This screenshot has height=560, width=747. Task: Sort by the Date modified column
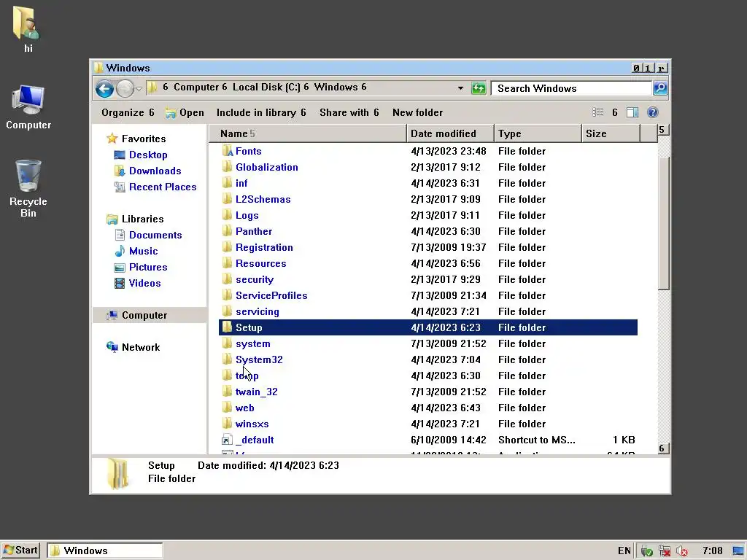point(451,133)
